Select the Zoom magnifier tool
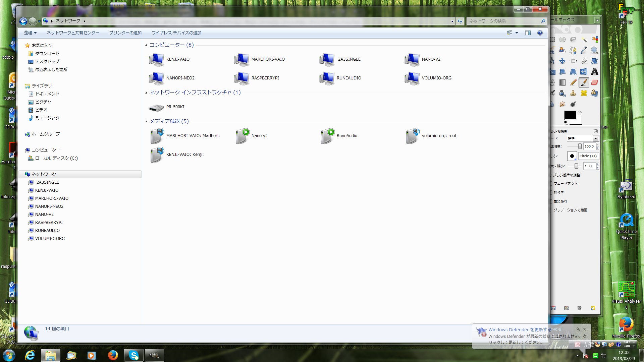 [594, 50]
